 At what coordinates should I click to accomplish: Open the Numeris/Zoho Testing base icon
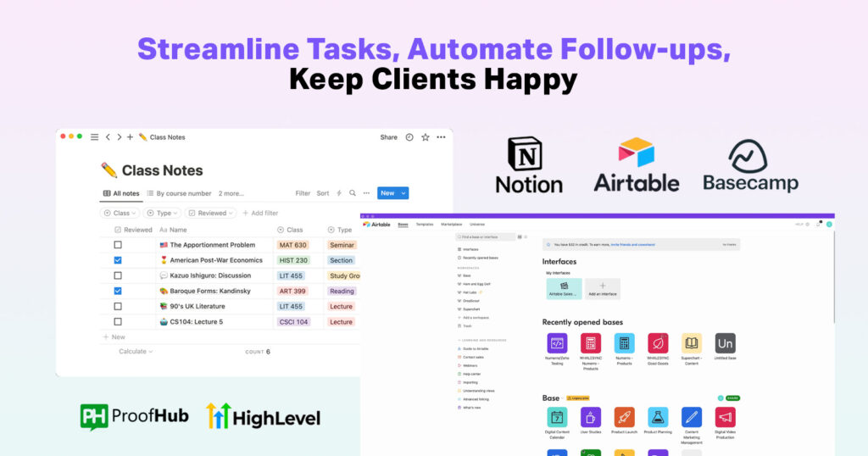(557, 343)
